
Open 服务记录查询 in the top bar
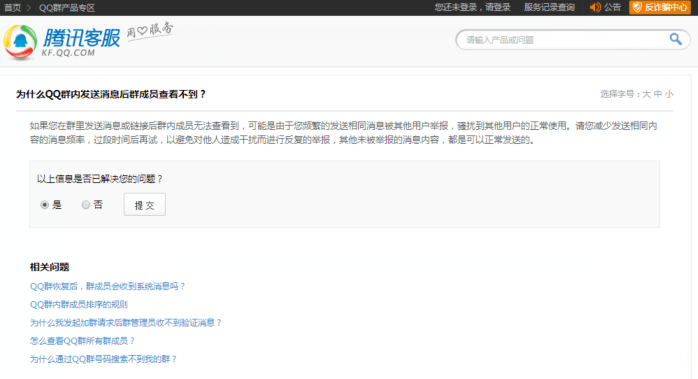coord(549,7)
